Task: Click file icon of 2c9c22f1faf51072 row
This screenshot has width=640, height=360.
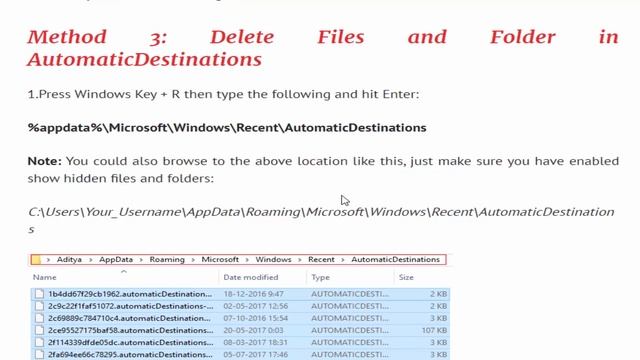Action: point(39,306)
